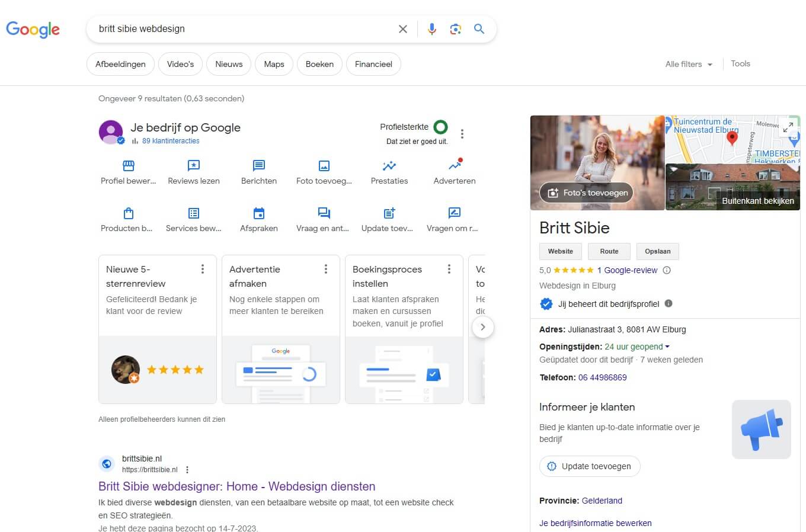Click the Adverteren advertise icon
This screenshot has width=806, height=532.
455,165
